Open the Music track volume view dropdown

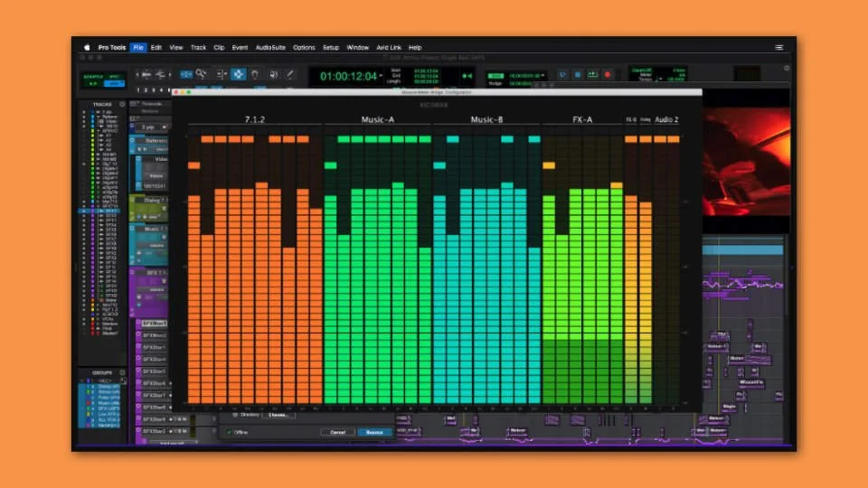tap(156, 245)
